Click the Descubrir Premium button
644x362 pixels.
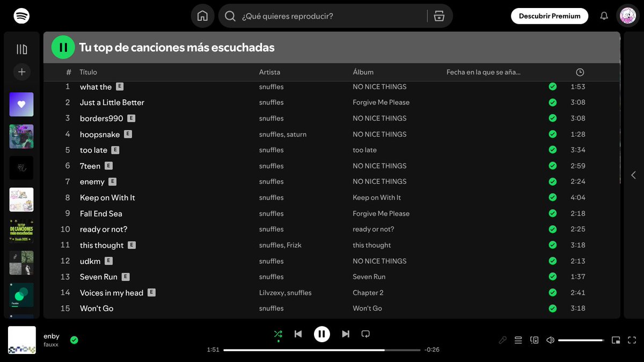(550, 16)
